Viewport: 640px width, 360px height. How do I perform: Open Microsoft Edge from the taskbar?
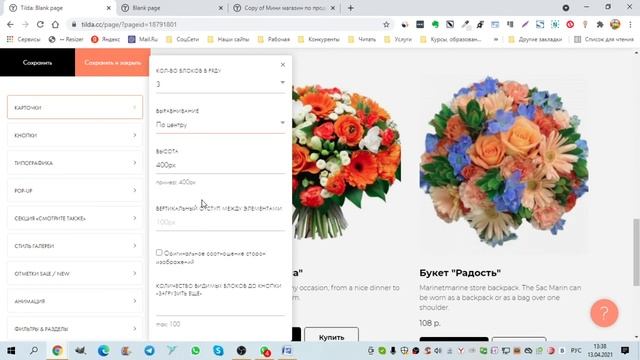click(x=103, y=351)
